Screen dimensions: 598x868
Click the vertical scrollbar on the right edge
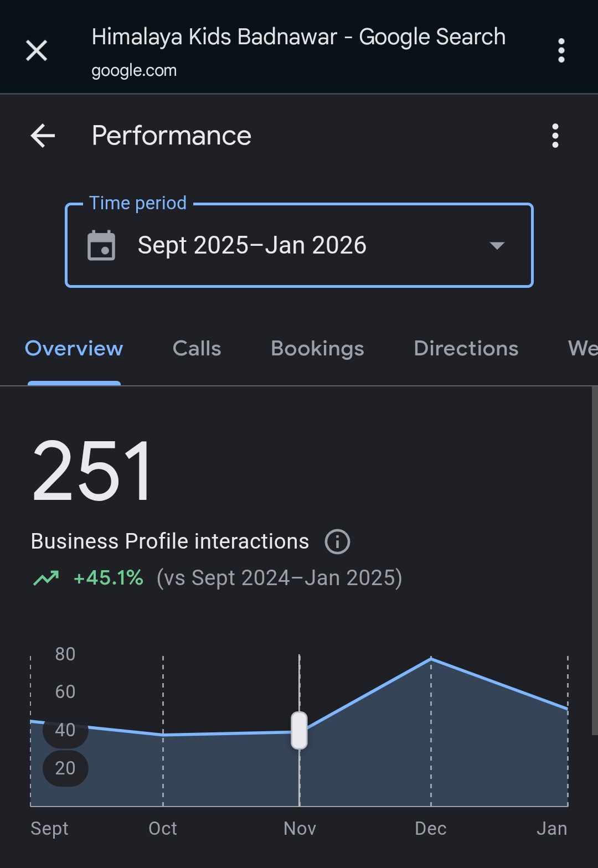[595, 560]
